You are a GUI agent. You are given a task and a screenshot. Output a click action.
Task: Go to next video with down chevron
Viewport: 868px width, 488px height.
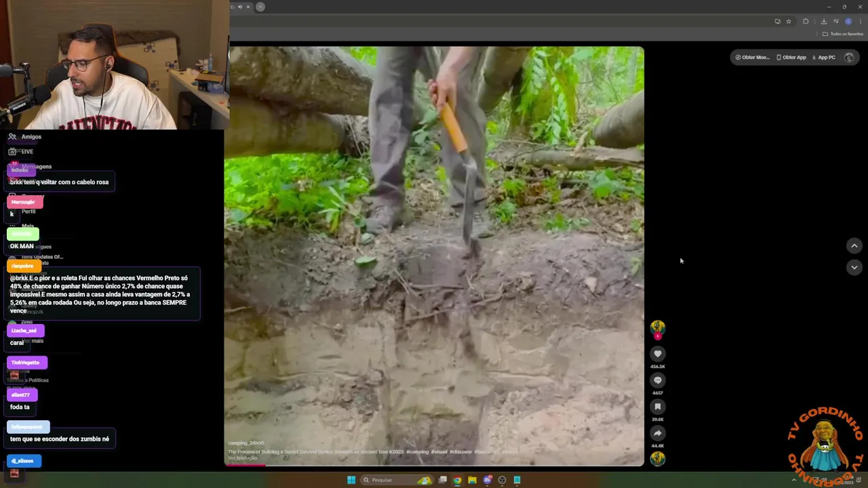tap(854, 267)
